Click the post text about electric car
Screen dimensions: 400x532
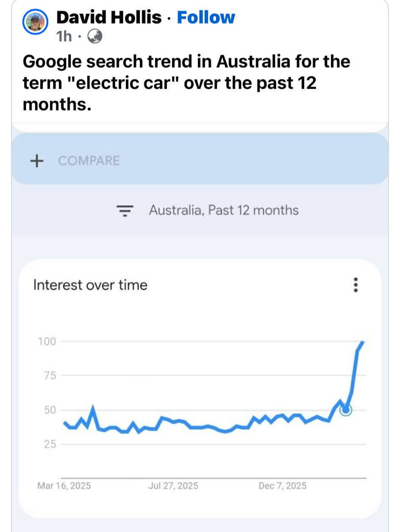186,83
